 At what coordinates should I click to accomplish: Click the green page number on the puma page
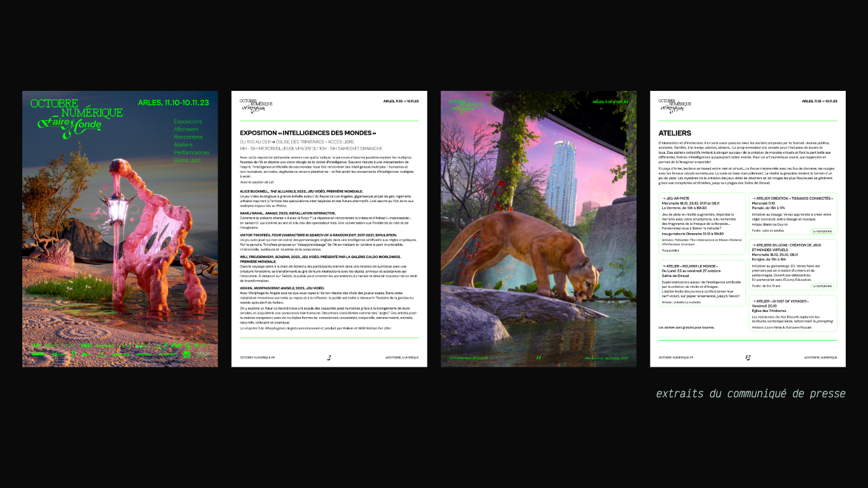click(539, 358)
